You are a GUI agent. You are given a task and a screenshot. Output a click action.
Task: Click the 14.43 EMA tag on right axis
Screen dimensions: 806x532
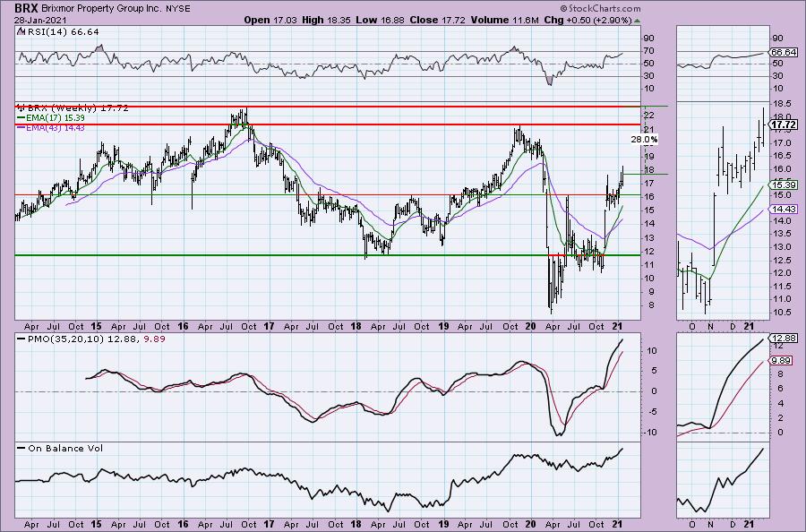click(785, 209)
